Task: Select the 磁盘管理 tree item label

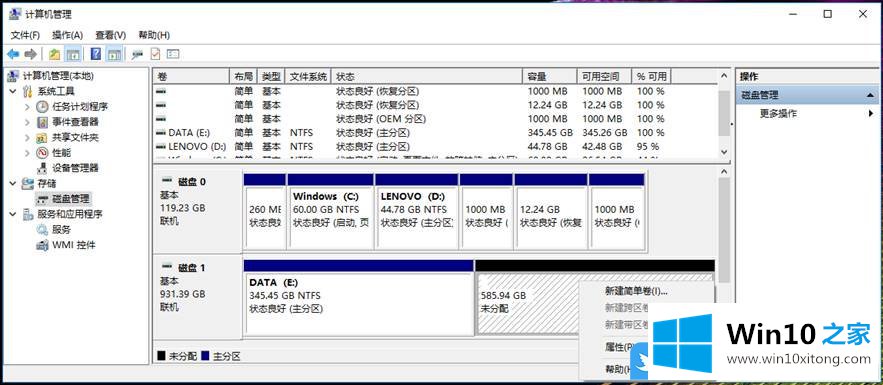Action: (x=70, y=199)
